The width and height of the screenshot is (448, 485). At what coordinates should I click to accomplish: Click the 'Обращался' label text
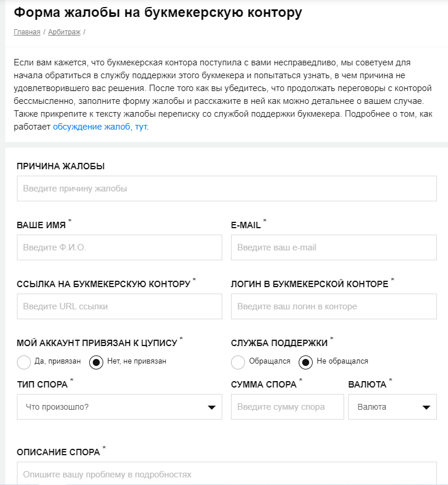(269, 361)
